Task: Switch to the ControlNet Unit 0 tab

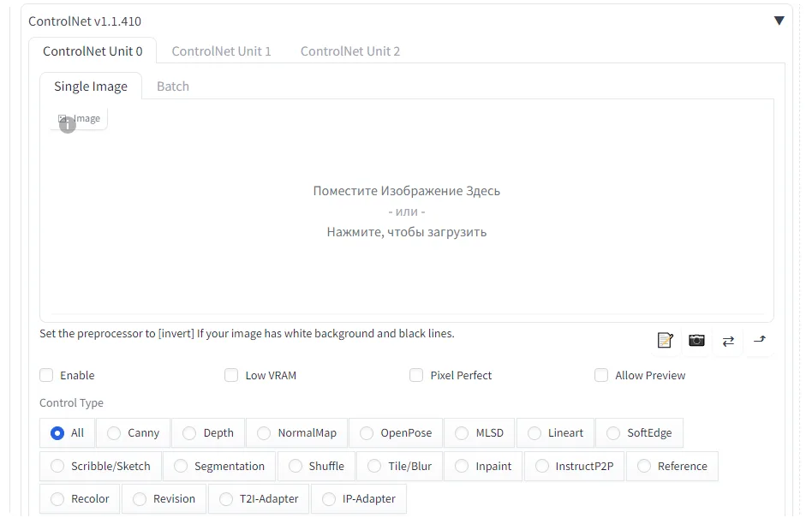Action: click(93, 51)
